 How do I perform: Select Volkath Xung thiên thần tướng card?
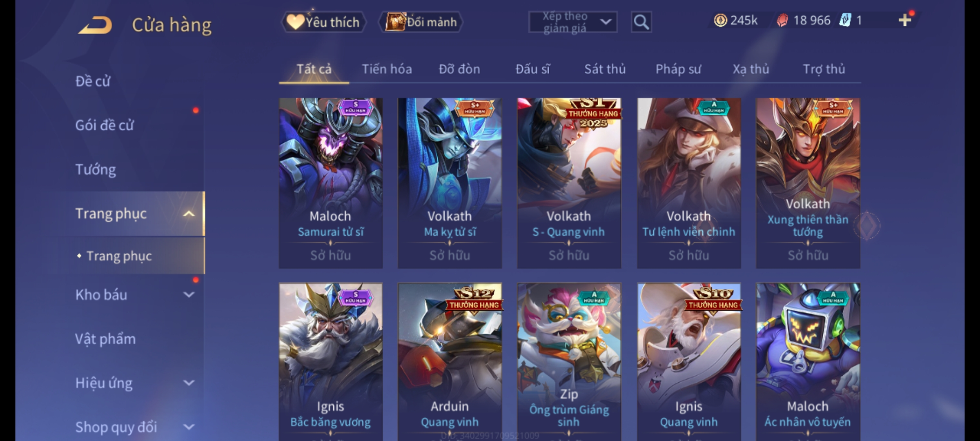coord(808,183)
